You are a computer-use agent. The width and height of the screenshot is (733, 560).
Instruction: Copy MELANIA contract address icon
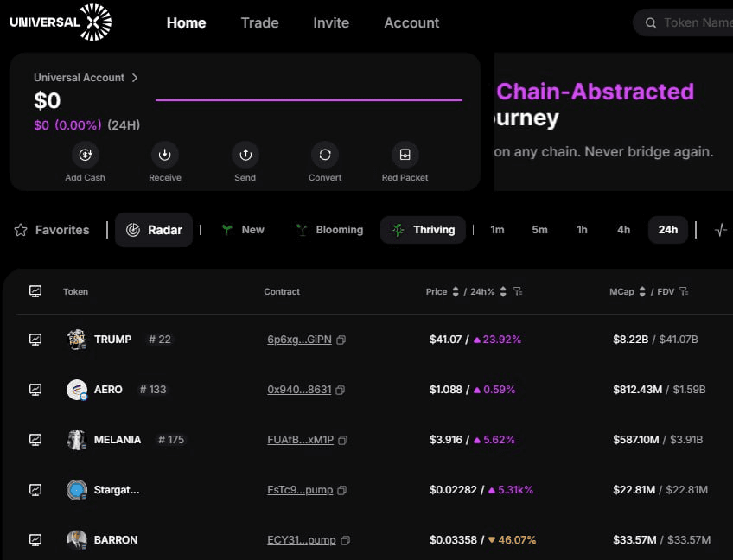(342, 440)
